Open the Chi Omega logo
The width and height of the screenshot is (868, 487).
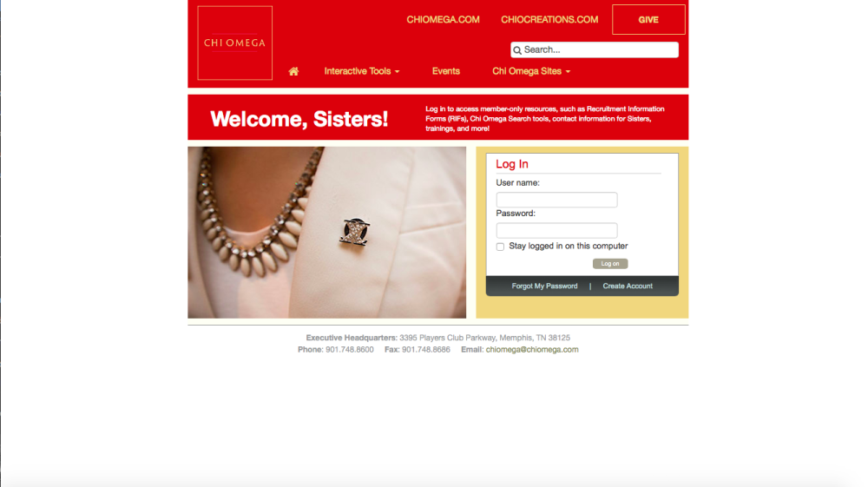[x=234, y=43]
